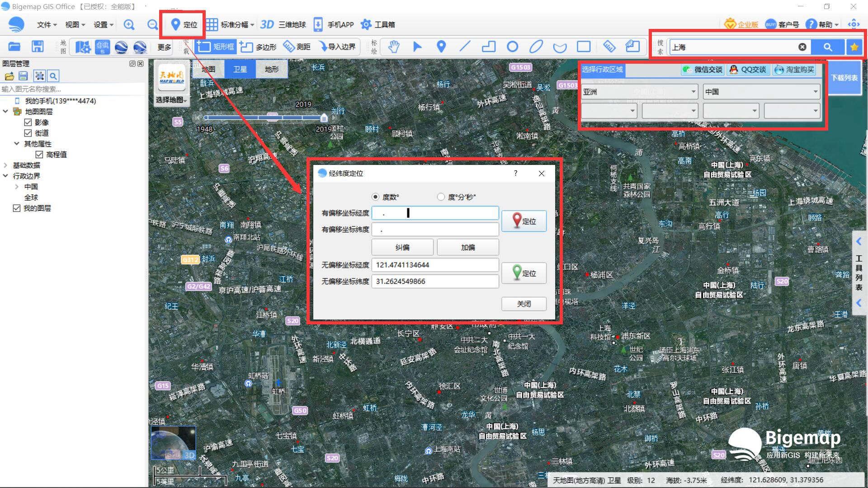Open the 中国 country dropdown
The width and height of the screenshot is (868, 488).
click(x=762, y=92)
